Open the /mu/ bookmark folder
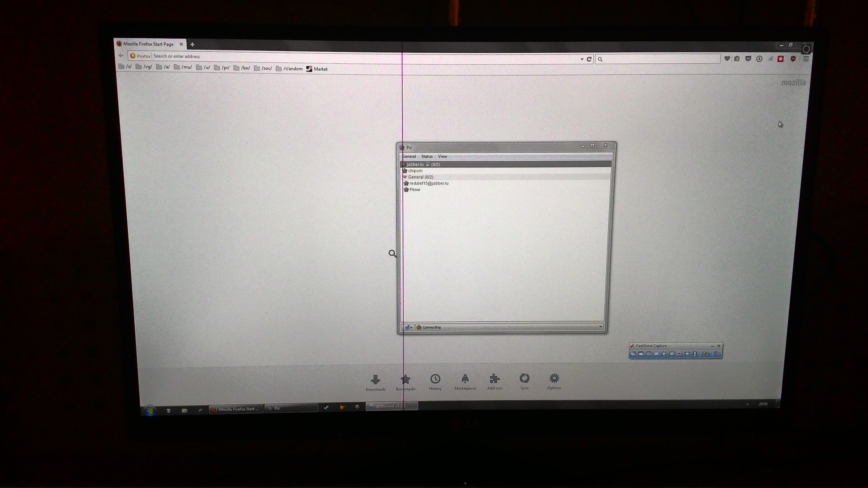868x488 pixels. [183, 67]
